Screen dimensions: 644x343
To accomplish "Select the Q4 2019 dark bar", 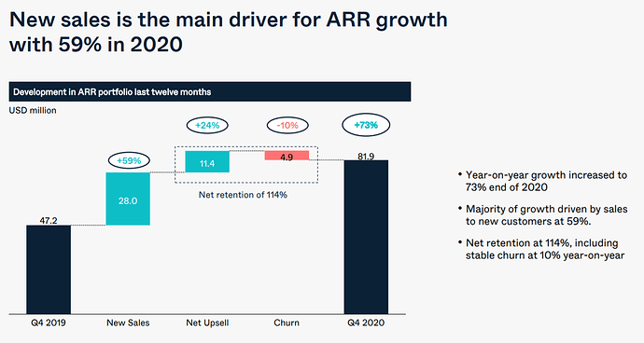I will click(x=49, y=269).
